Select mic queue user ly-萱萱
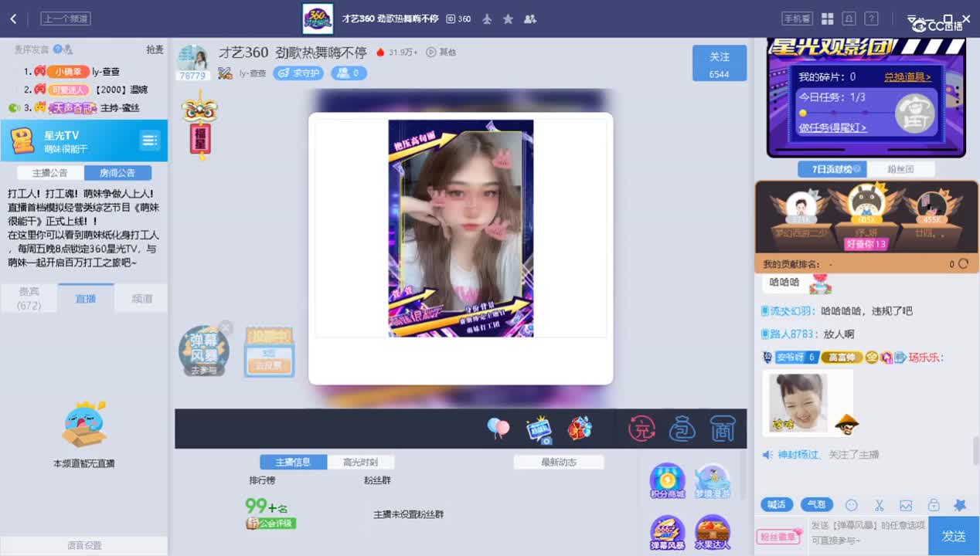Viewport: 980px width, 556px height. 106,71
